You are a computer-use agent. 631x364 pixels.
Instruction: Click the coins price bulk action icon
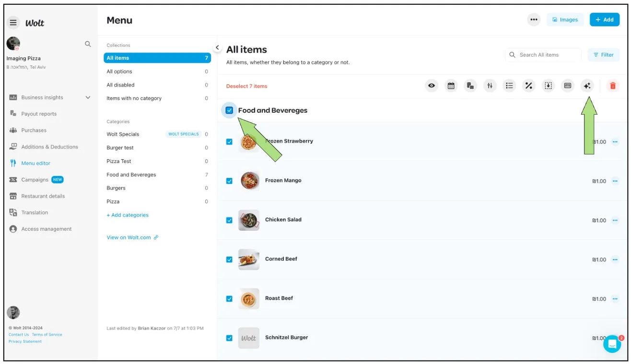(x=470, y=86)
